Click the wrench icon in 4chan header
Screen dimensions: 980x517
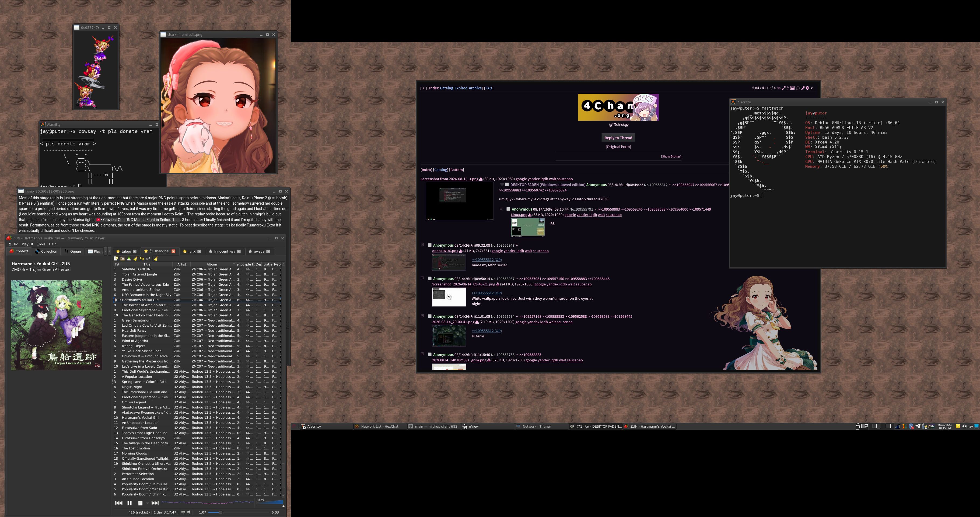pyautogui.click(x=803, y=88)
